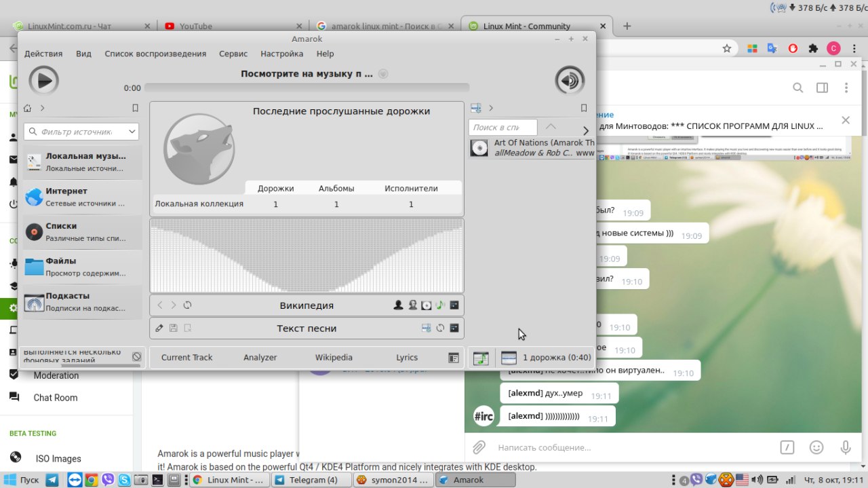The image size is (868, 488).
Task: Open the source filter dropdown arrow
Action: 132,132
